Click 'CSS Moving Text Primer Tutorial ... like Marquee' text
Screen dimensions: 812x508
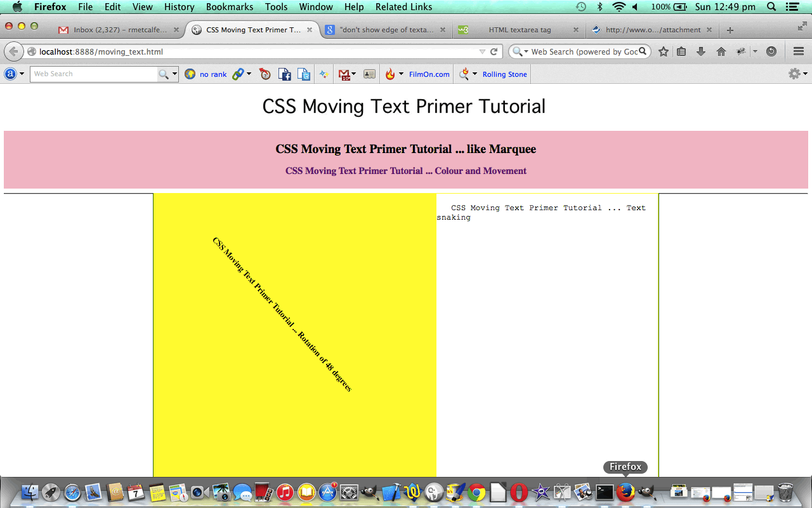click(406, 149)
